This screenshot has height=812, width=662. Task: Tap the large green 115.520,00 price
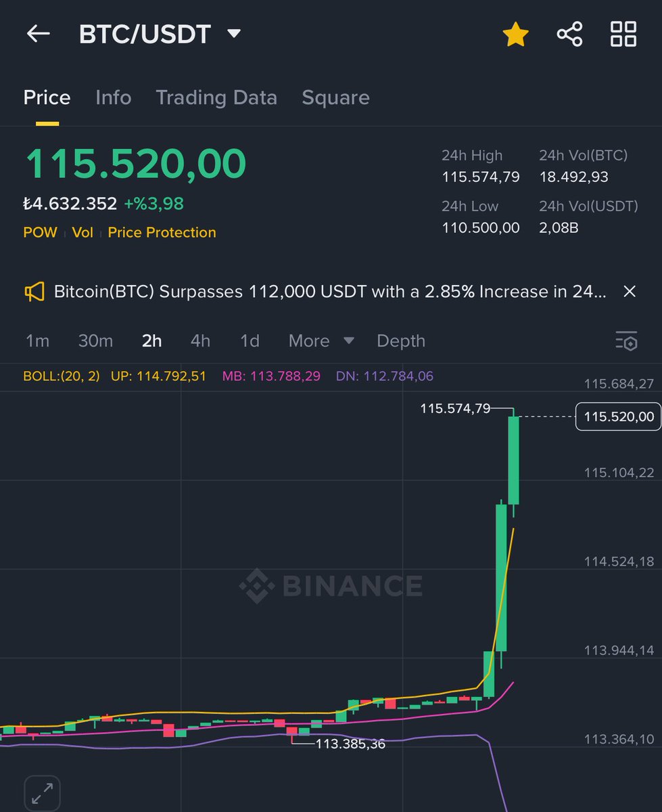click(x=135, y=164)
